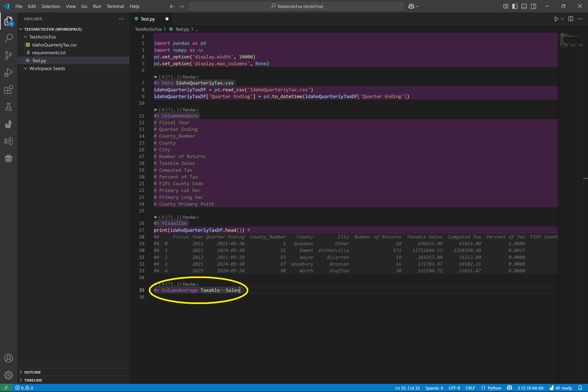Open the Copilot status icon in the status bar
The width and height of the screenshot is (588, 392).
pyautogui.click(x=509, y=388)
